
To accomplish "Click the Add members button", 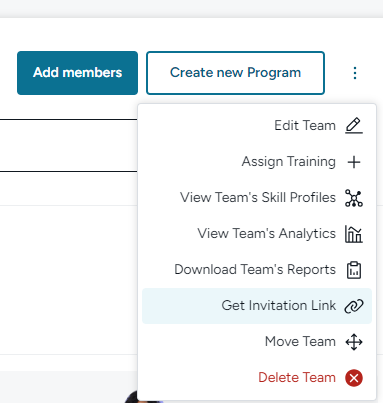I will point(77,73).
